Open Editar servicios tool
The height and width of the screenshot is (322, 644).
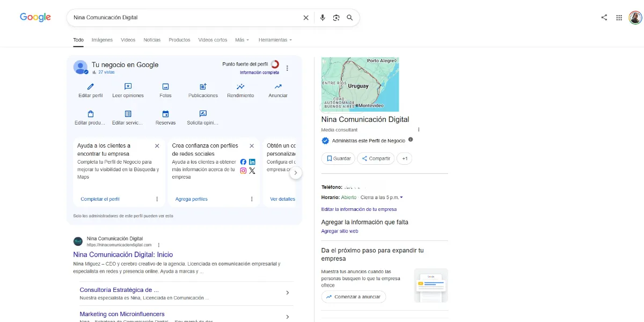point(128,118)
